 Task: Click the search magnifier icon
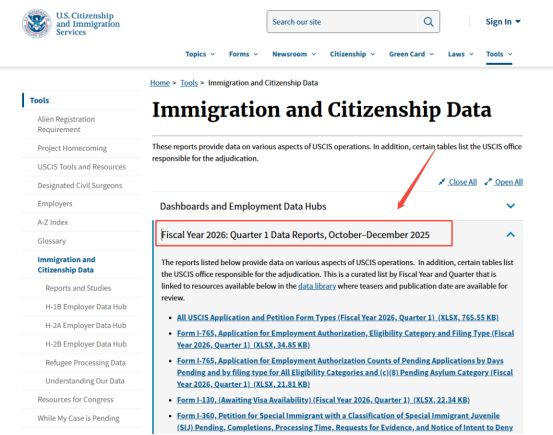tap(428, 22)
